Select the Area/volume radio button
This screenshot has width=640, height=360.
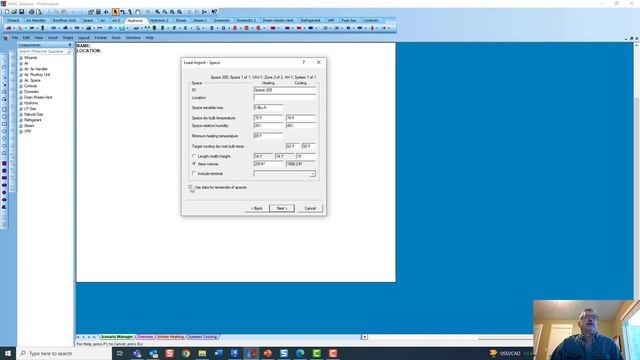pos(194,164)
